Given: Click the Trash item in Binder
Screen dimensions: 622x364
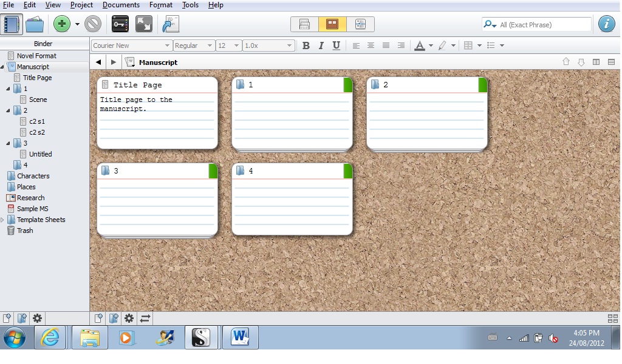Looking at the screenshot, I should pyautogui.click(x=25, y=231).
